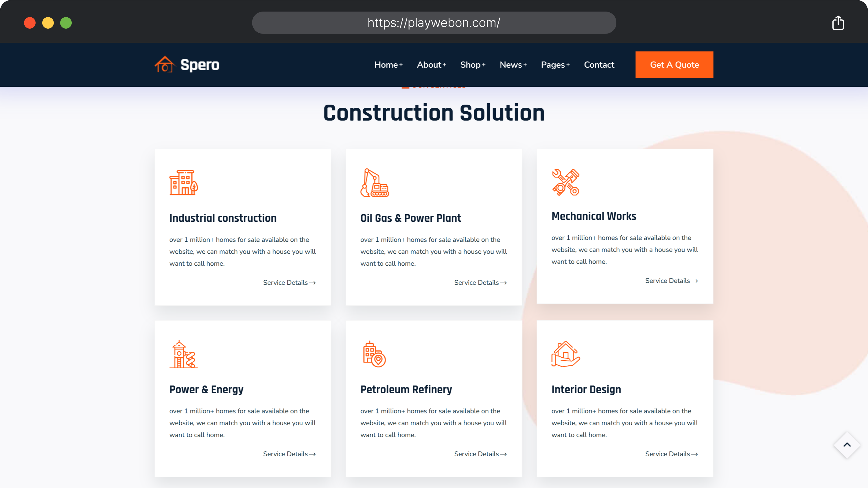The width and height of the screenshot is (868, 488).
Task: Click the Power & Energy tower icon
Action: pyautogui.click(x=183, y=354)
